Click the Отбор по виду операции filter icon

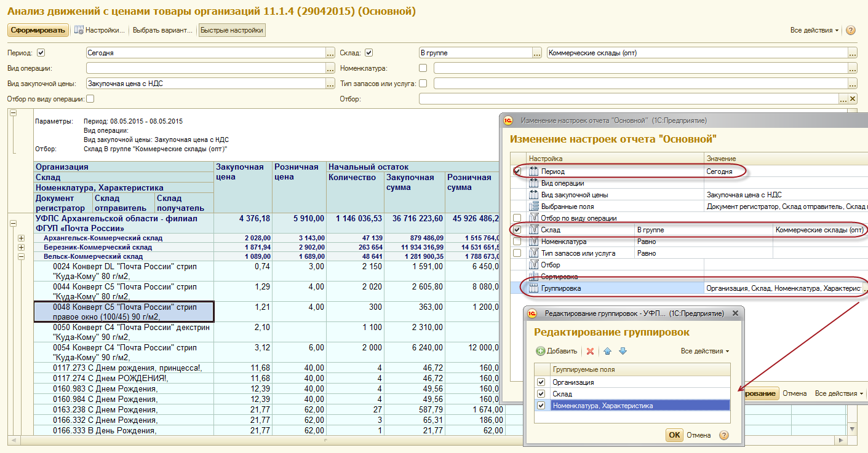tap(533, 218)
